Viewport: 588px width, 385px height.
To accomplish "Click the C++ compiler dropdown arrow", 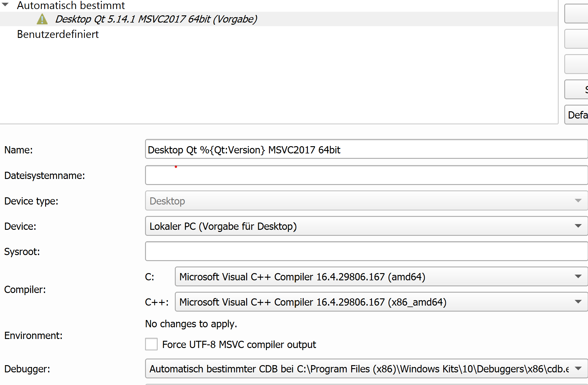I will [578, 302].
